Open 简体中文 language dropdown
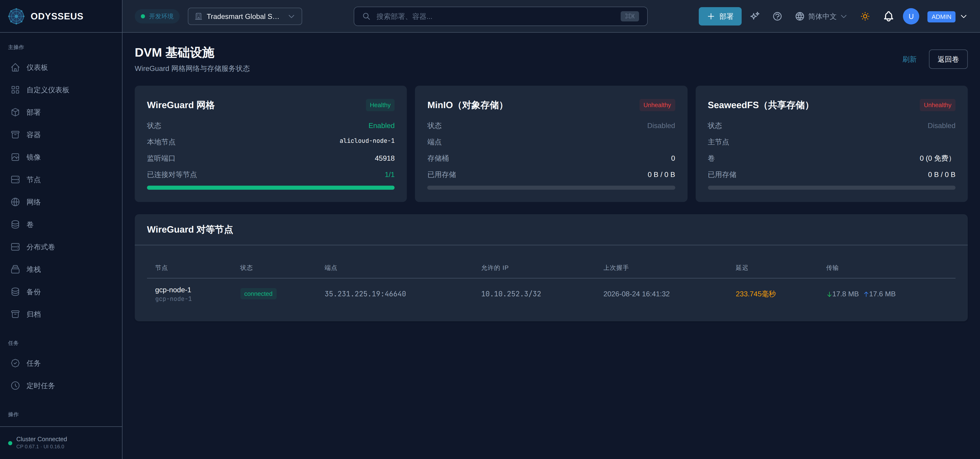Image resolution: width=980 pixels, height=459 pixels. [x=821, y=16]
